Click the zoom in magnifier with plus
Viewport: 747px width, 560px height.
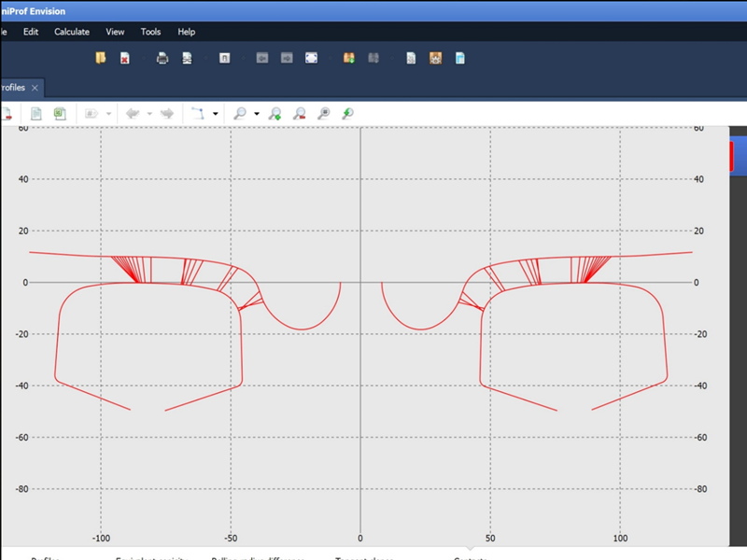275,113
